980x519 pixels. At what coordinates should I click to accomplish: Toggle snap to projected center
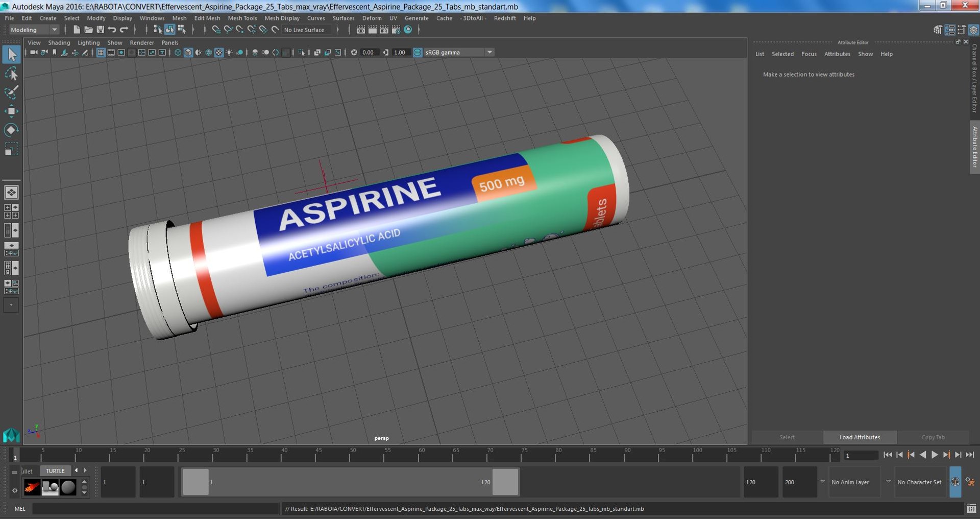(x=251, y=30)
